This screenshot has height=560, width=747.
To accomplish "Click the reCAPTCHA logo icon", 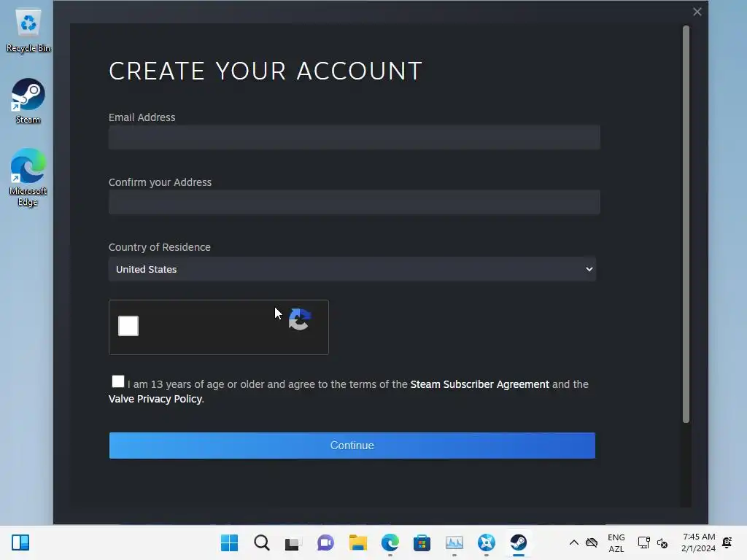I will click(x=300, y=319).
